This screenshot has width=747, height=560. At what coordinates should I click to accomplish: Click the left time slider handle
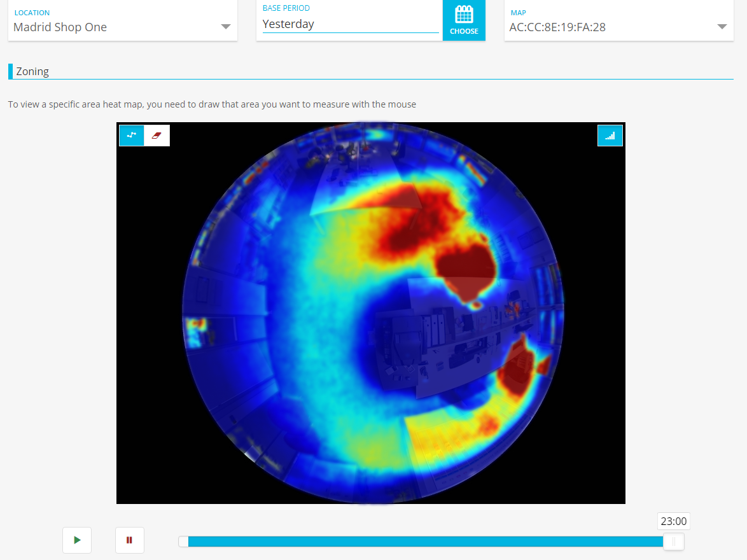[183, 542]
